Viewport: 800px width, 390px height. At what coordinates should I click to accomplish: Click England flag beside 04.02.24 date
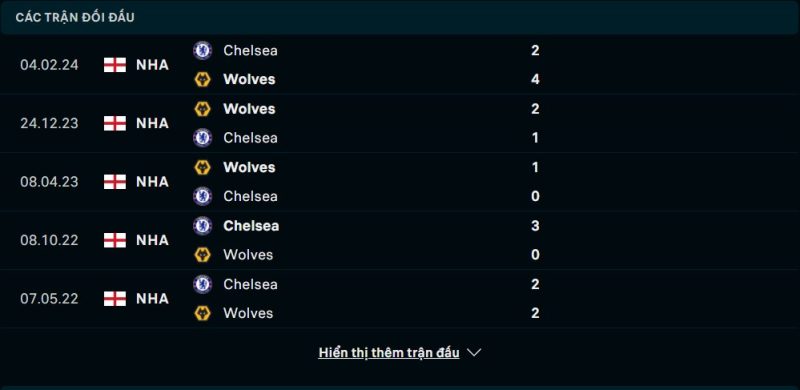point(115,65)
